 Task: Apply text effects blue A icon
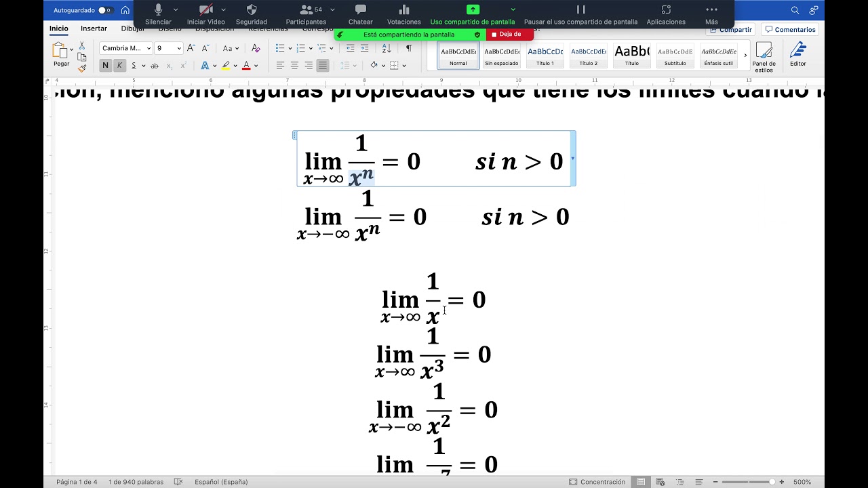click(205, 66)
